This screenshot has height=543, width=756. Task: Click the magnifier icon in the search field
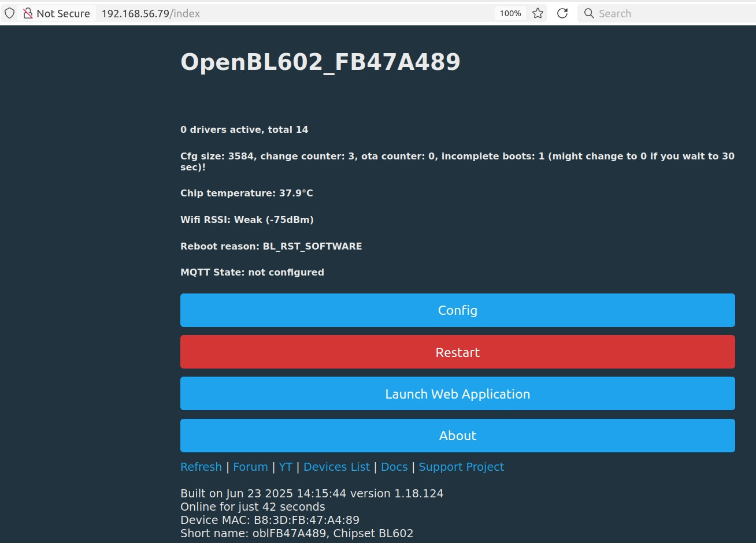[x=588, y=13]
